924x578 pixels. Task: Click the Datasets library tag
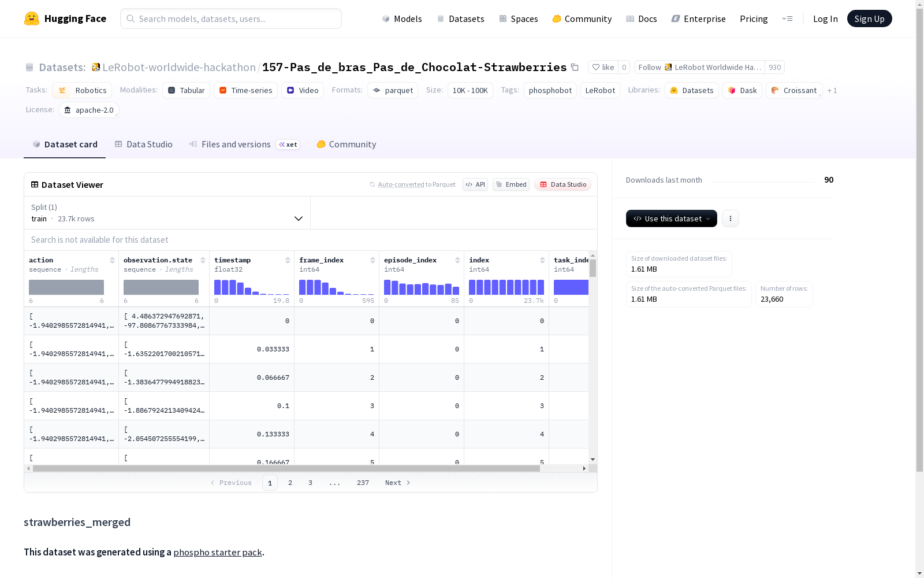click(692, 90)
